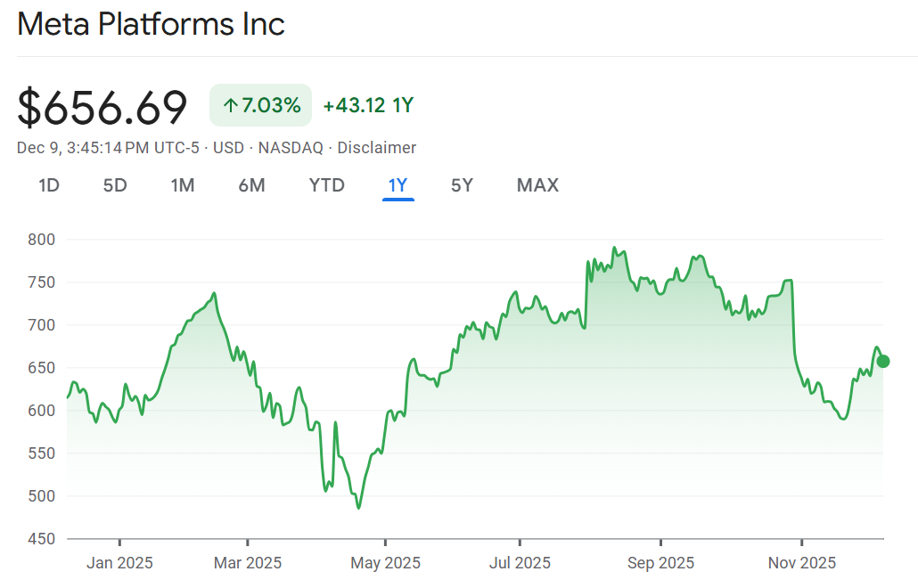Viewport: 918px width, 588px height.
Task: Show the 6M price history tab
Action: 251,185
